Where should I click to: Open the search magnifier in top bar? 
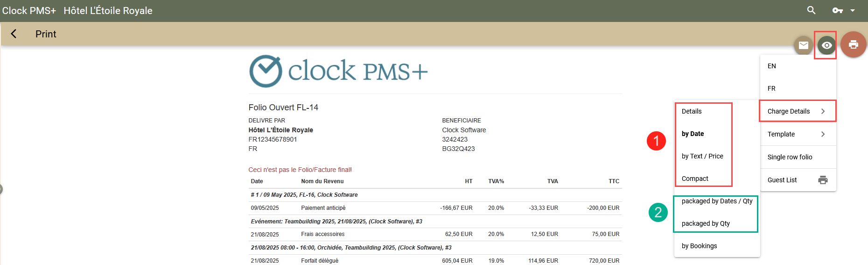click(x=812, y=10)
